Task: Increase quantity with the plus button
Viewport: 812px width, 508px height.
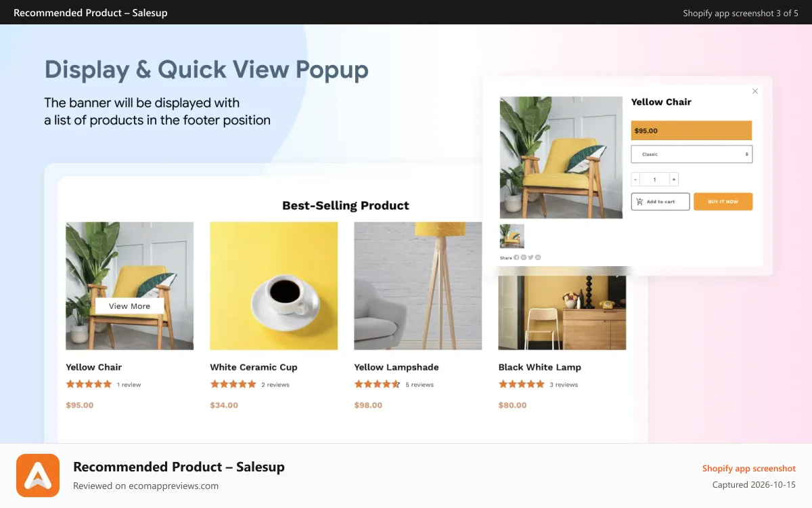Action: [x=674, y=179]
